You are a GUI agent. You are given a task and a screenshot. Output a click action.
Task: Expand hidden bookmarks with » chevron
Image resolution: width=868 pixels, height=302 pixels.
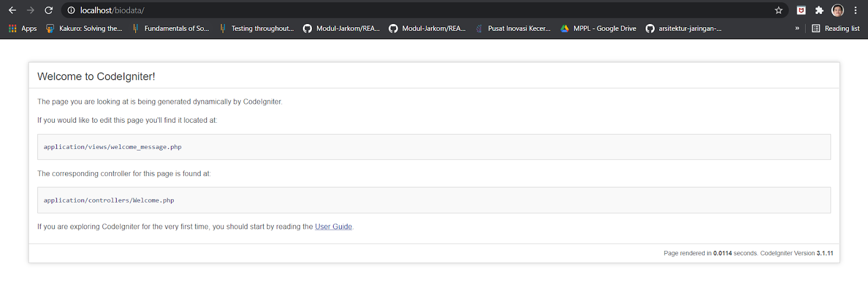pos(797,28)
